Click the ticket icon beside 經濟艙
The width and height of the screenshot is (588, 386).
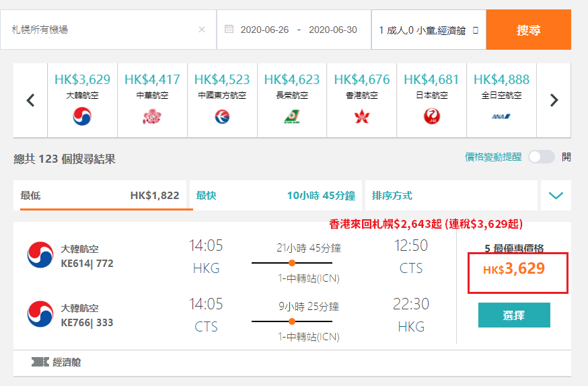(x=40, y=362)
